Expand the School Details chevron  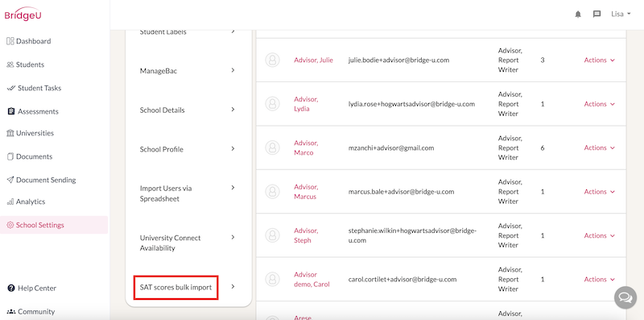click(x=233, y=110)
